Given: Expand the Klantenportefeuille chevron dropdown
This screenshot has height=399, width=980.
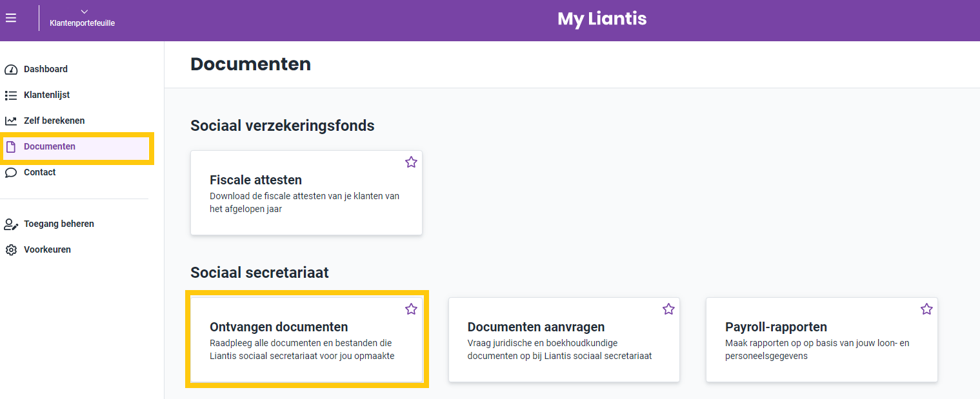Looking at the screenshot, I should coord(84,12).
